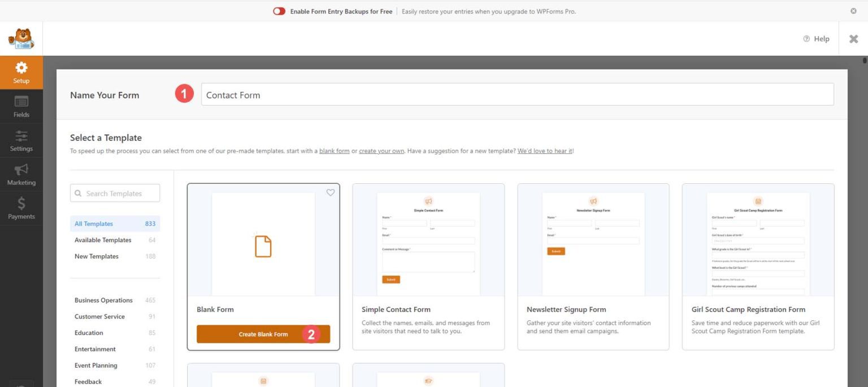
Task: Enable Form Entry Backups toggle
Action: pyautogui.click(x=279, y=11)
